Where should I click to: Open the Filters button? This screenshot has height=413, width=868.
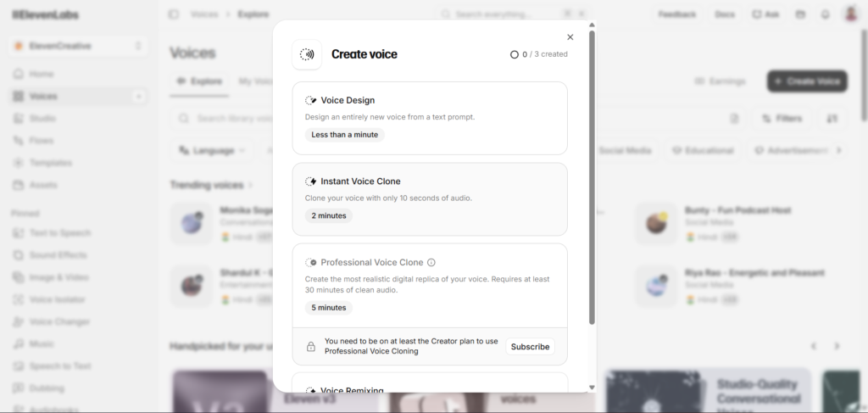pos(782,119)
